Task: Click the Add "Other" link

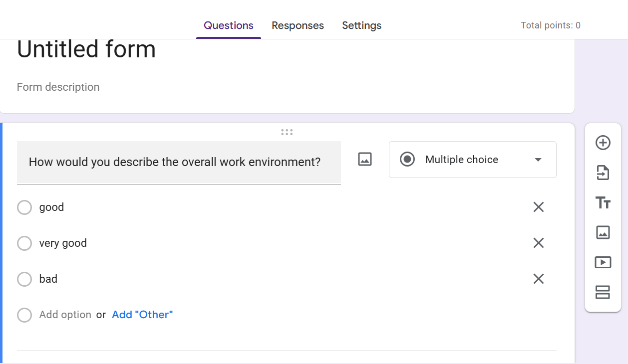Action: point(142,315)
